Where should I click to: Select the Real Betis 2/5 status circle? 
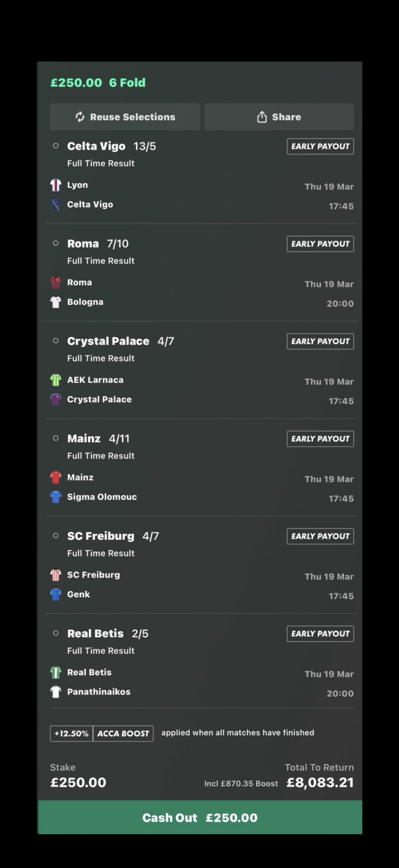click(56, 633)
